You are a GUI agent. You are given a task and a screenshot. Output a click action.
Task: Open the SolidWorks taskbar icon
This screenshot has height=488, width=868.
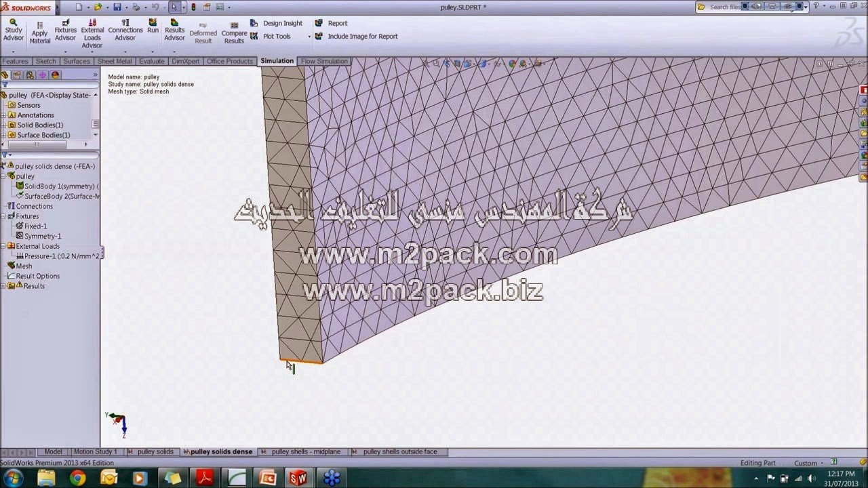pyautogui.click(x=298, y=478)
